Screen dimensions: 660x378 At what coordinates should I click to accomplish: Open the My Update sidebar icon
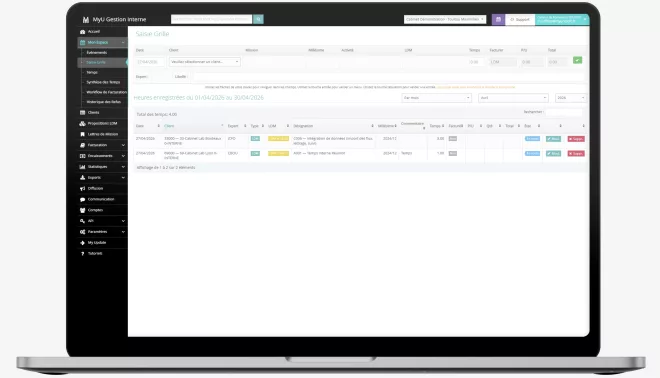[x=82, y=243]
